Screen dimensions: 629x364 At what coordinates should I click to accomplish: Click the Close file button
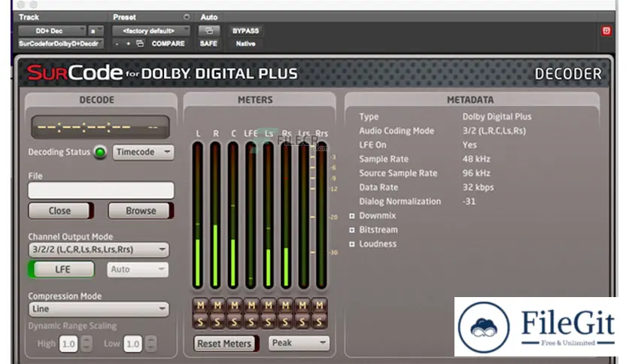click(x=61, y=211)
